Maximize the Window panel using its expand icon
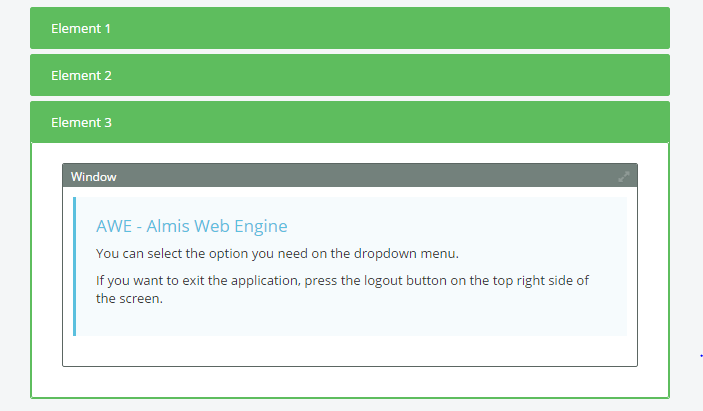The height and width of the screenshot is (411, 703). (x=624, y=177)
